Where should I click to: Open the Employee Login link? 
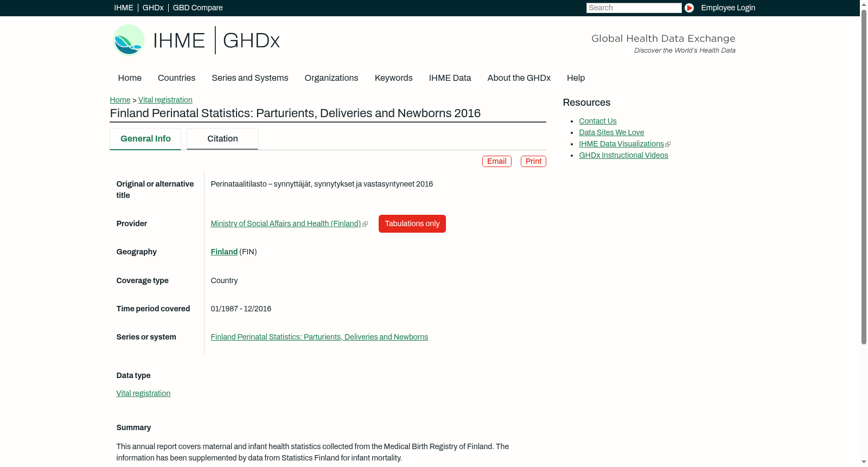tap(728, 8)
